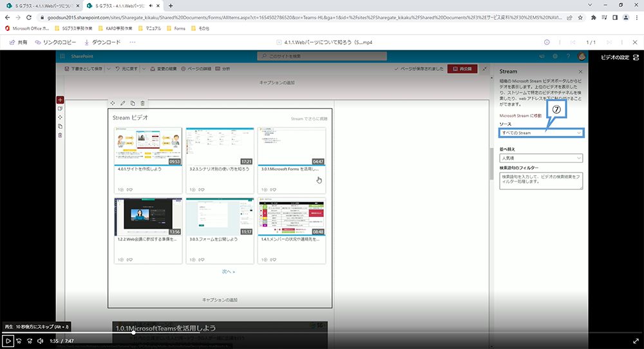Open ソース dropdown すべての Stream

pyautogui.click(x=541, y=133)
